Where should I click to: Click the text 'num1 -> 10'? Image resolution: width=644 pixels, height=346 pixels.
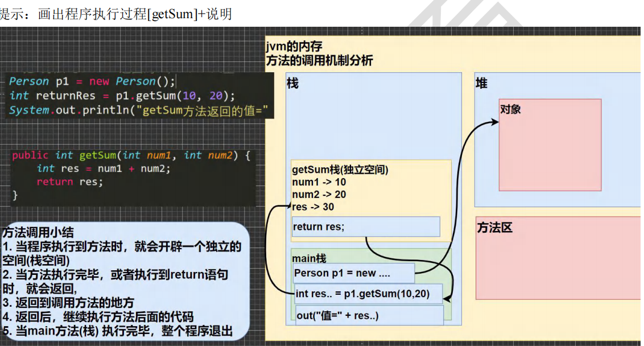319,182
